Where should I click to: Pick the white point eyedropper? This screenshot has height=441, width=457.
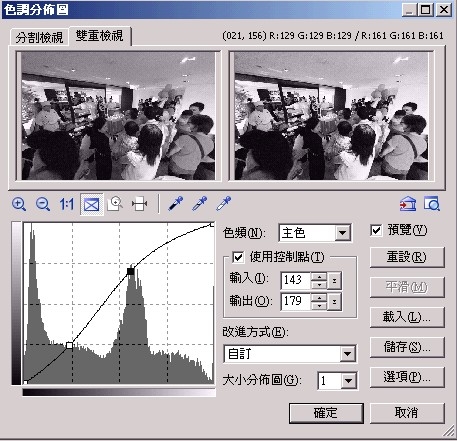click(223, 204)
